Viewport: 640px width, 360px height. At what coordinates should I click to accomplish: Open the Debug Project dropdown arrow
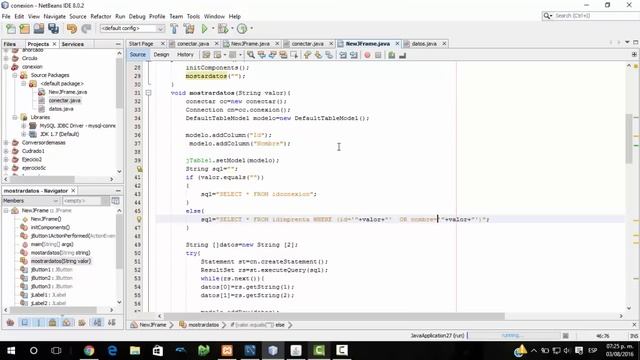click(232, 29)
